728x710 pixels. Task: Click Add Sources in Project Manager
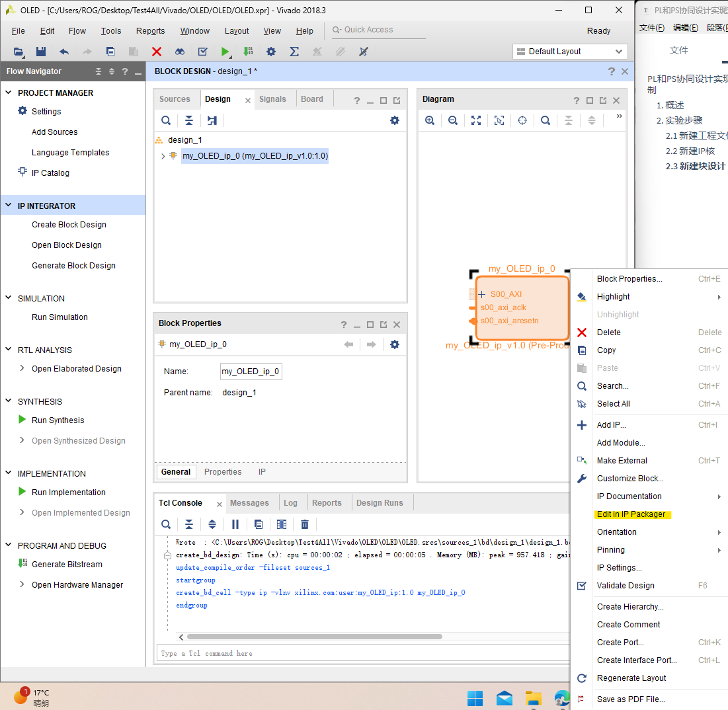point(55,132)
